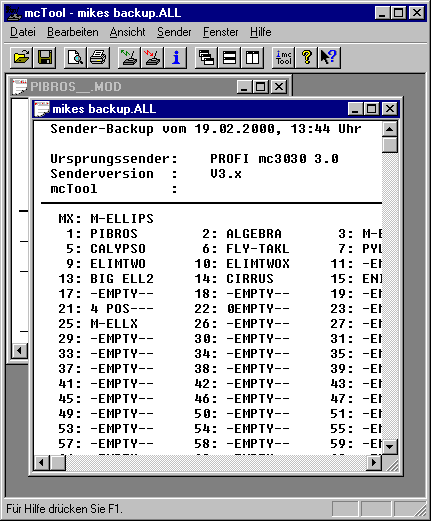The image size is (431, 521).
Task: Send data to transmitter, red arrow icon
Action: 152,57
